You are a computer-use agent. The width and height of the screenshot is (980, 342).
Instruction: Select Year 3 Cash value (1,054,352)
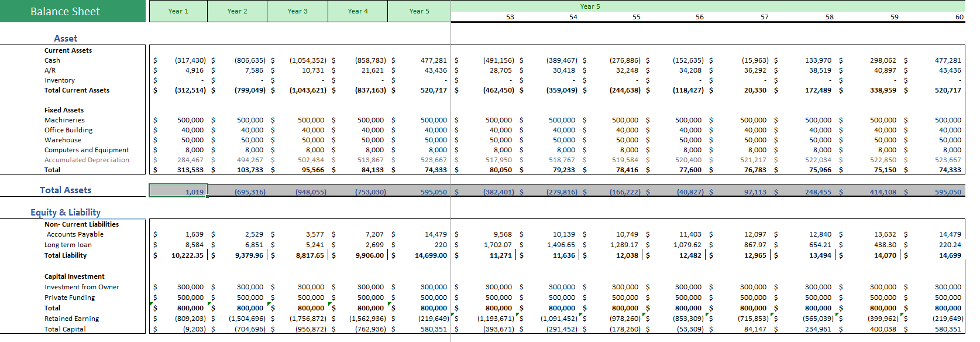[308, 60]
